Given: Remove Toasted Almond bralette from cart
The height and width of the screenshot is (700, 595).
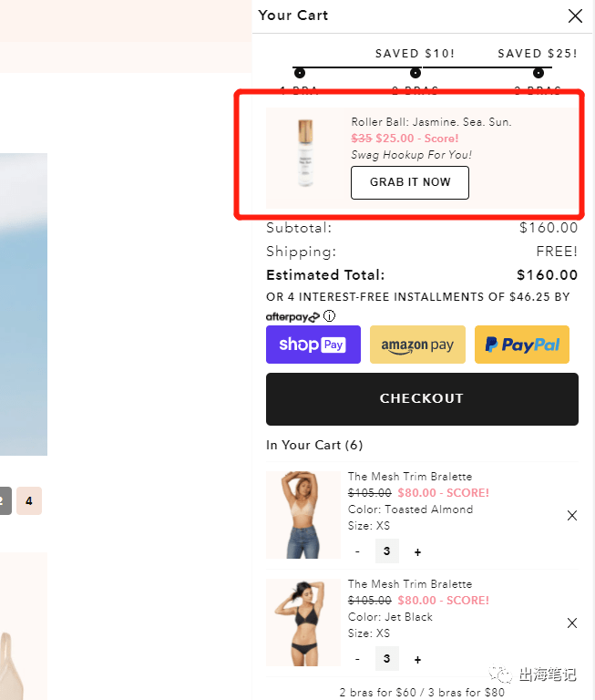Looking at the screenshot, I should point(572,516).
